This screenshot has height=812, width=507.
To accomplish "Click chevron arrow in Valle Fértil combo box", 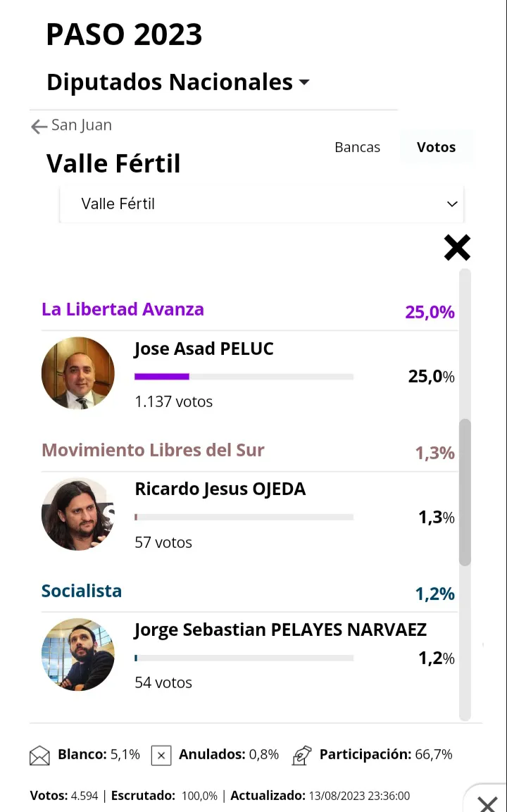I will 452,204.
